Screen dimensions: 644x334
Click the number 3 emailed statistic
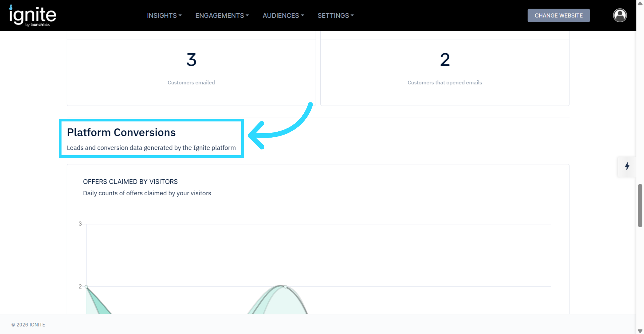[191, 60]
